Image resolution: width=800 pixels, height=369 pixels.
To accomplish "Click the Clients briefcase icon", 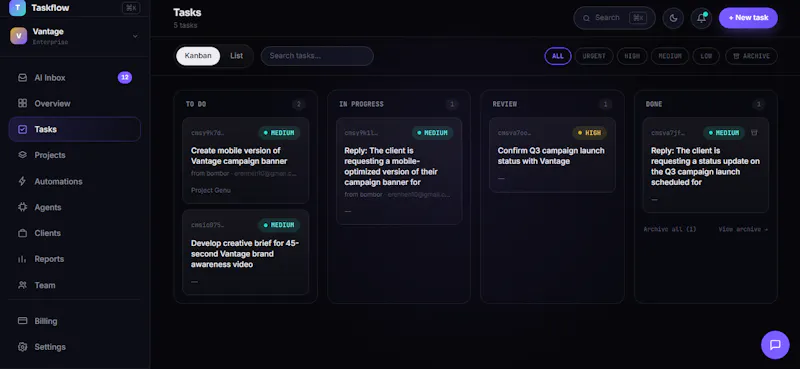I will click(x=22, y=233).
